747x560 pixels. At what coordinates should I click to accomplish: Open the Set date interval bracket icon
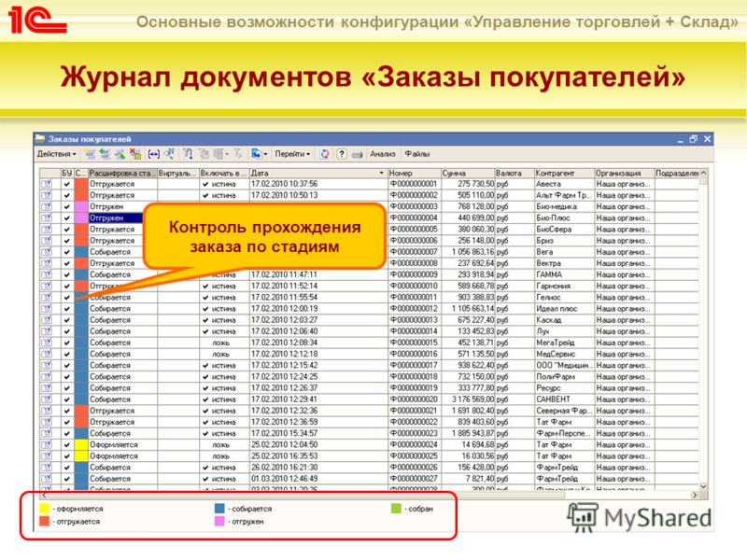[153, 154]
